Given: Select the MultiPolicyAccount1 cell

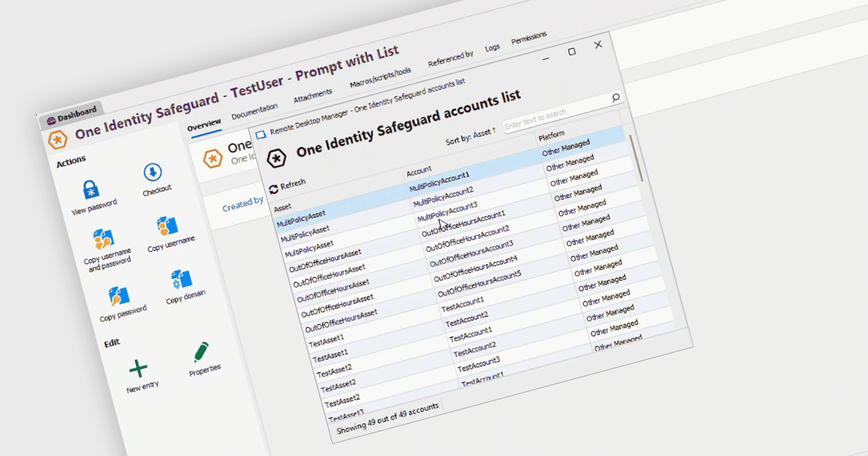Looking at the screenshot, I should tap(439, 182).
